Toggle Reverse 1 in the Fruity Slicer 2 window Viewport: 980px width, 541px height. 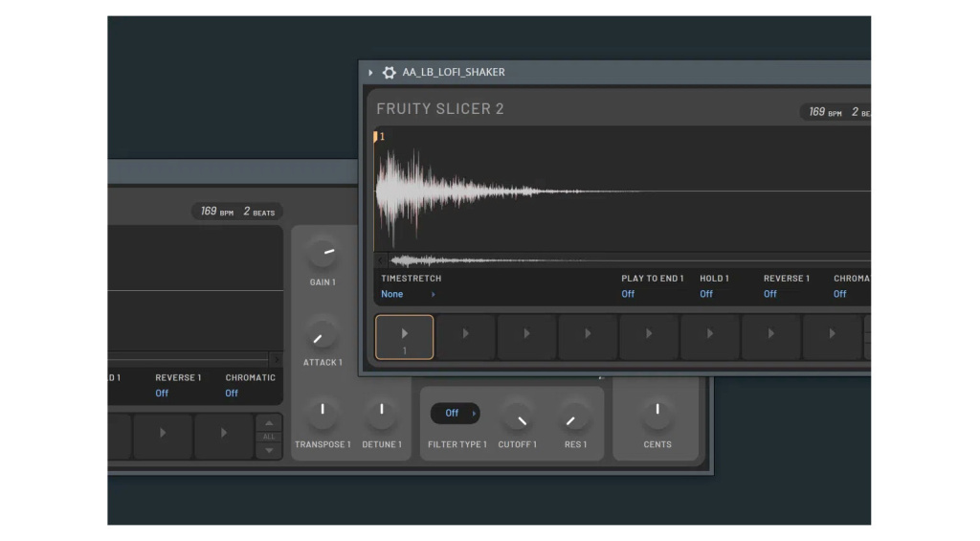pos(770,294)
